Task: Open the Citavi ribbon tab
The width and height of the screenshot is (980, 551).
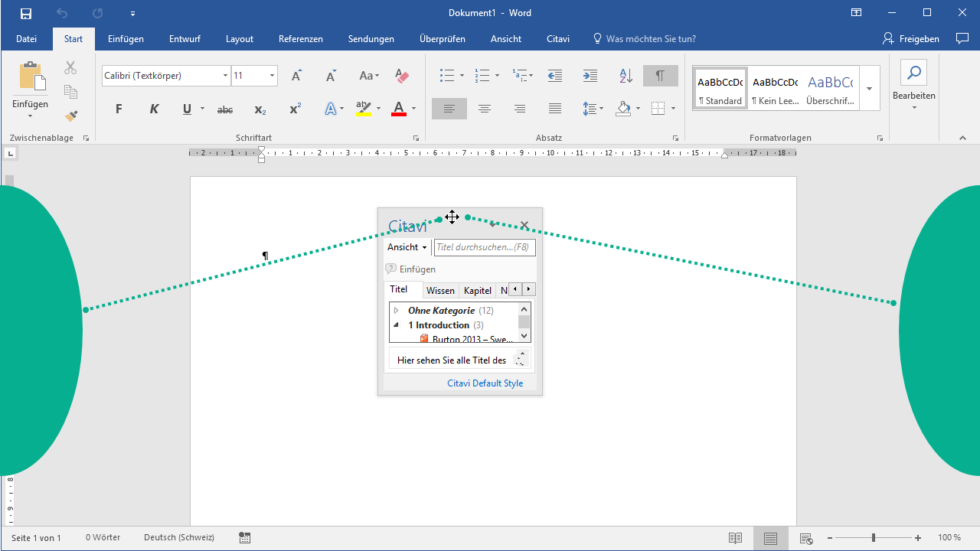Action: point(558,39)
